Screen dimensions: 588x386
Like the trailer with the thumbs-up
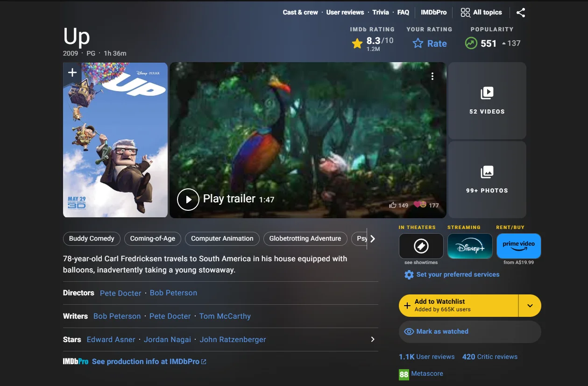pos(393,205)
